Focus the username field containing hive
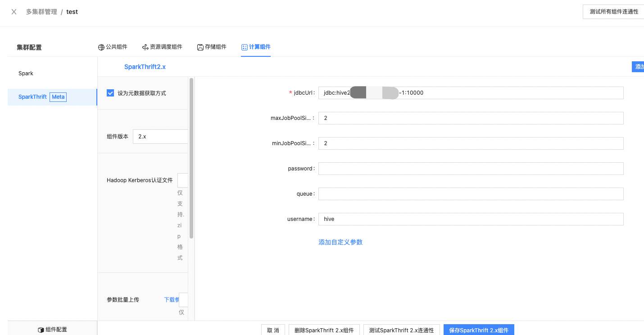This screenshot has width=644, height=335. [x=471, y=219]
